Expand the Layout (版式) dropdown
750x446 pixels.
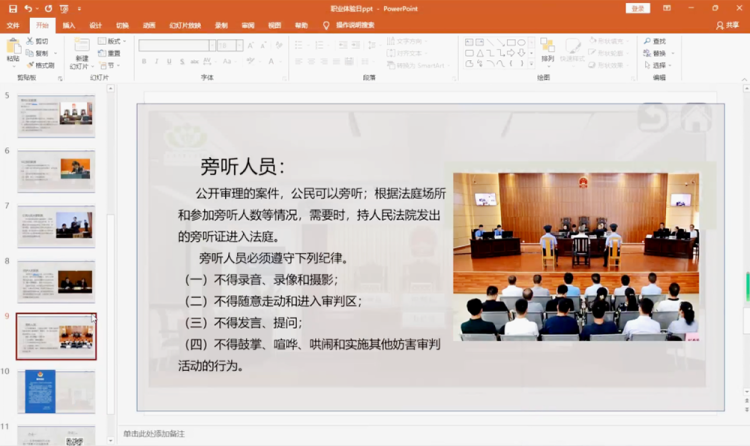(112, 41)
